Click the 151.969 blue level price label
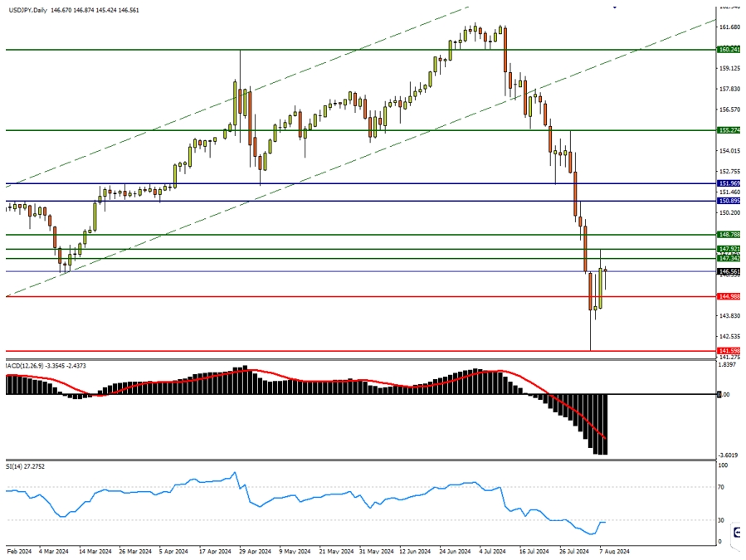Viewport: 746px width, 560px height. (729, 183)
